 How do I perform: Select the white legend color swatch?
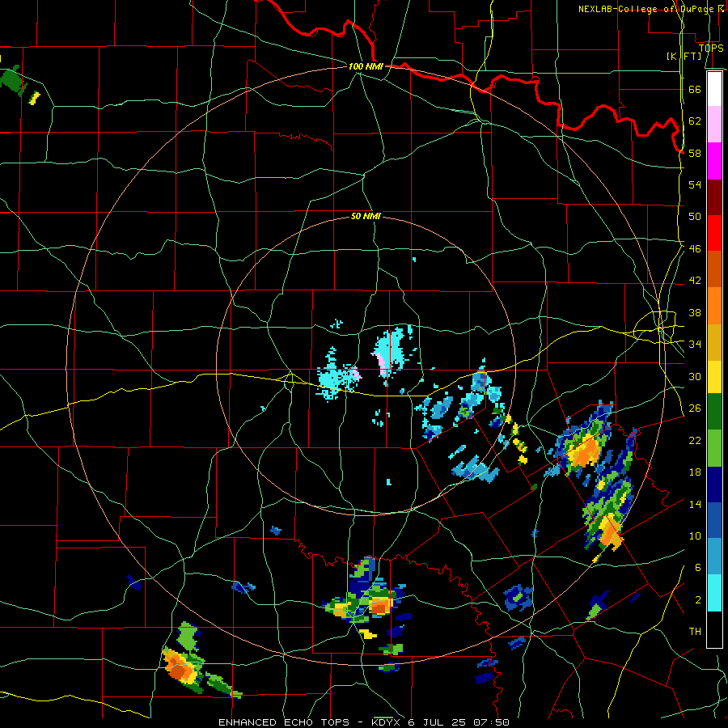(x=714, y=89)
